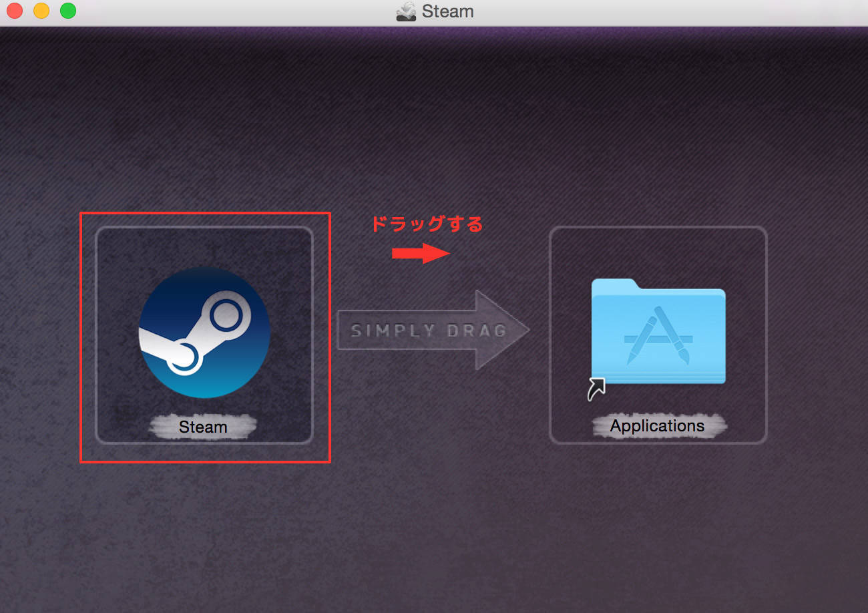This screenshot has width=868, height=613.
Task: Close the Steam installer window
Action: [15, 11]
